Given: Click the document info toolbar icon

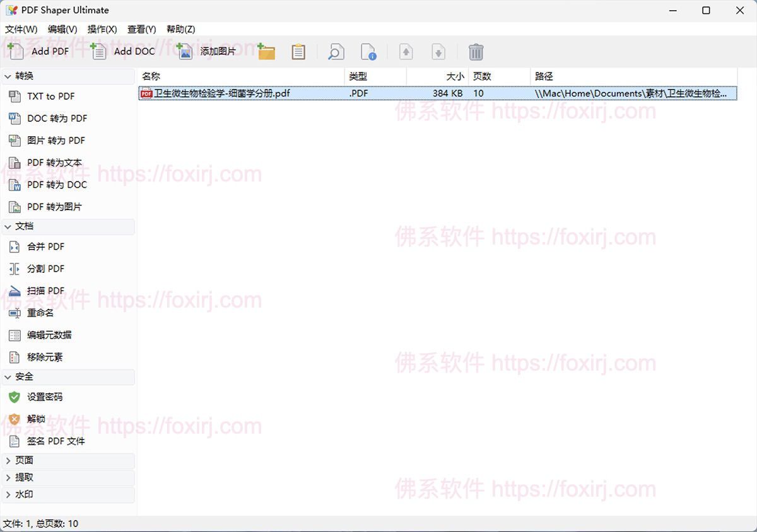Looking at the screenshot, I should click(x=368, y=51).
